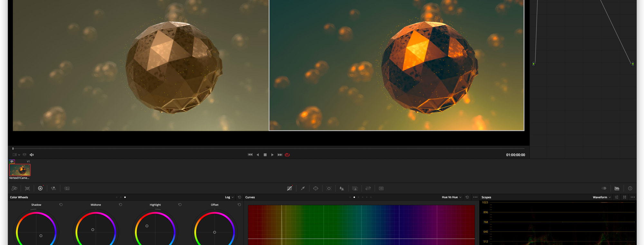Open the Color Match palette
The height and width of the screenshot is (245, 644).
click(x=27, y=188)
